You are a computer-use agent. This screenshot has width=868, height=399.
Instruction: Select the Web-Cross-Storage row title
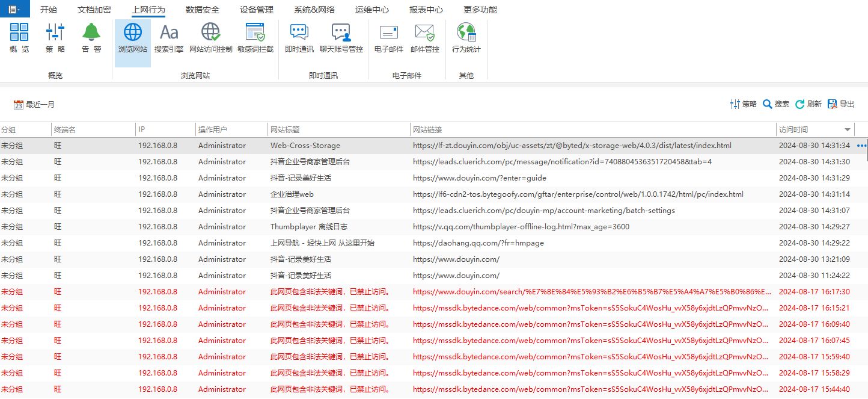coord(305,146)
